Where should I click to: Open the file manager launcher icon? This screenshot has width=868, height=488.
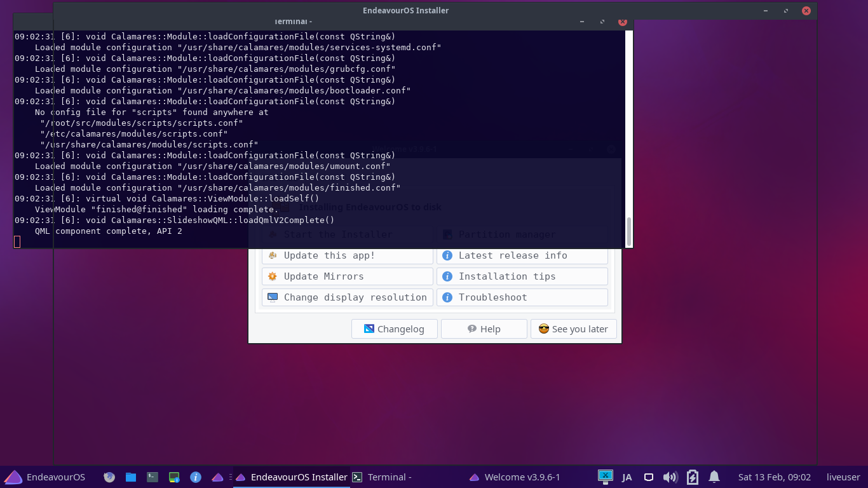131,477
